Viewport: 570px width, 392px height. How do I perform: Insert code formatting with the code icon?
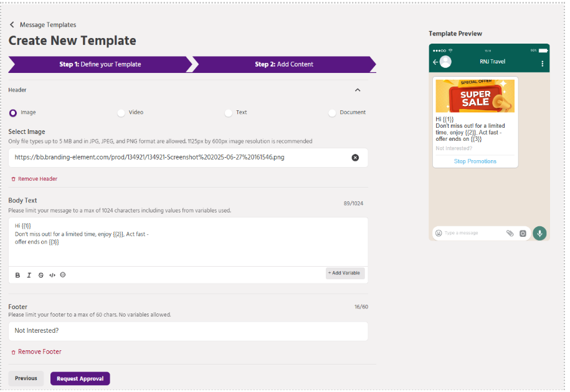click(52, 275)
